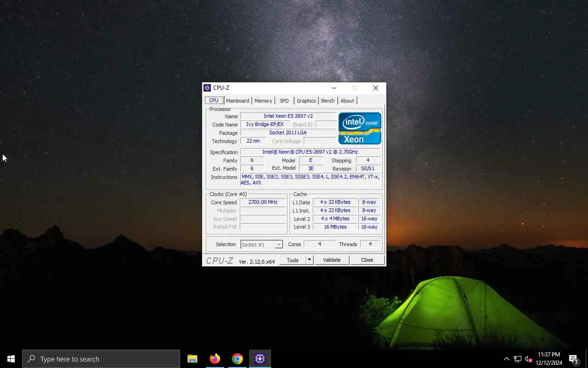The image size is (588, 368).
Task: Click the code name Ivy Bridge-EP/EX value
Action: point(265,124)
